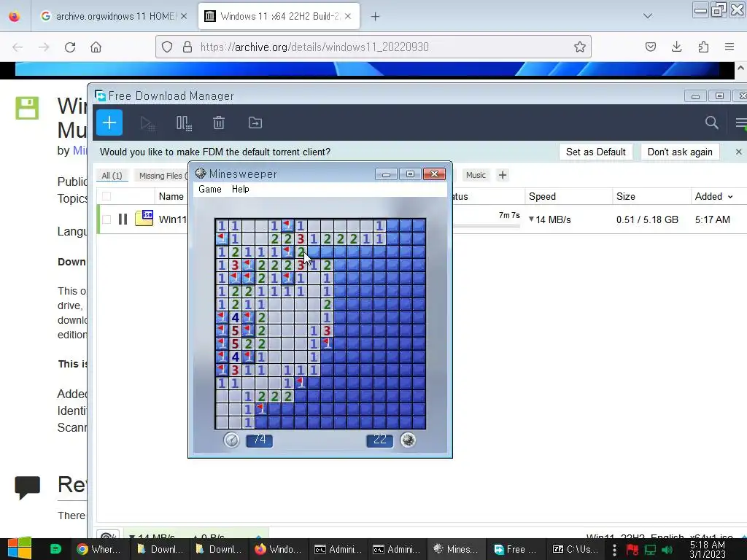Viewport: 747px width, 560px height.
Task: Switch to Minesweeper in taskbar
Action: [x=457, y=550]
